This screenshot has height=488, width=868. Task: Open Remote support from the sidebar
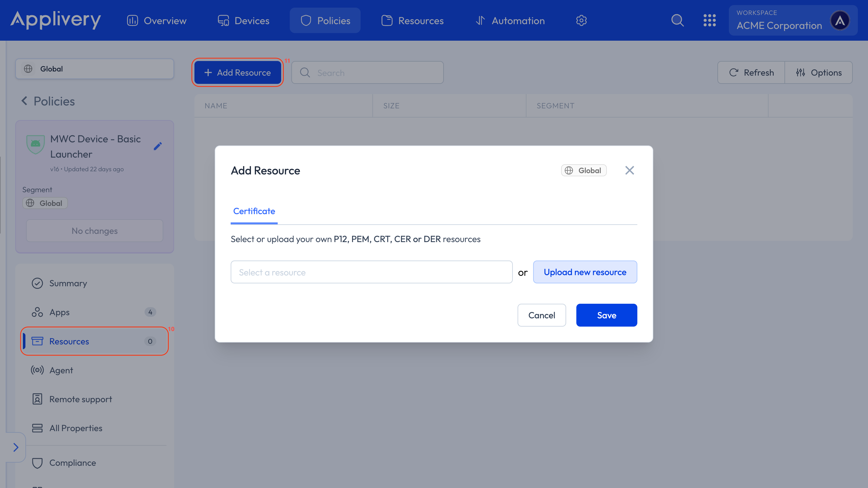[x=80, y=399]
